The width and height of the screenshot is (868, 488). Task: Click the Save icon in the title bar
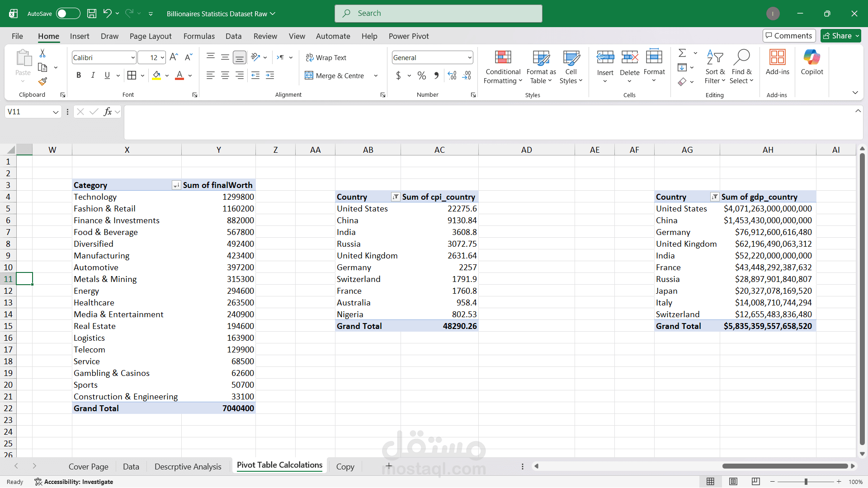pos(92,14)
